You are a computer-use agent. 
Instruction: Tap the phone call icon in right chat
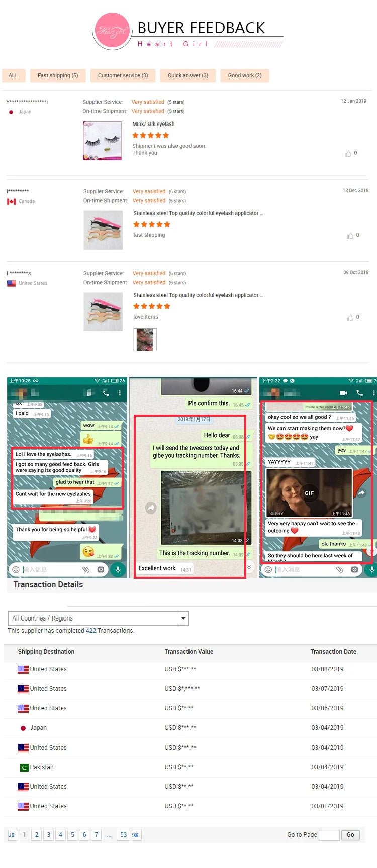[x=359, y=393]
